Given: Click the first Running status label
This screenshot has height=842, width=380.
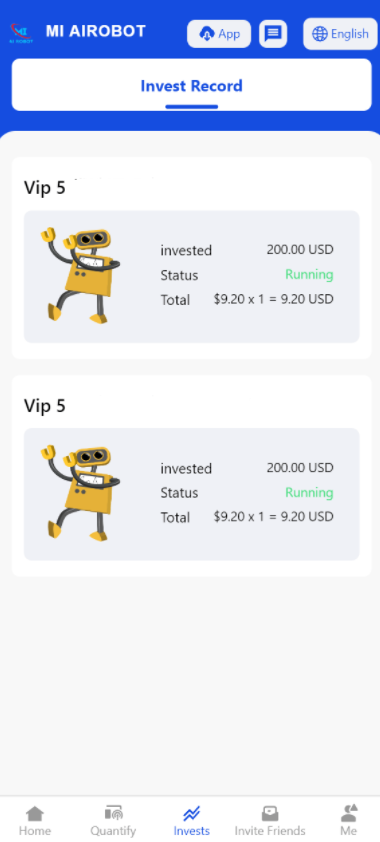Looking at the screenshot, I should click(x=309, y=274).
